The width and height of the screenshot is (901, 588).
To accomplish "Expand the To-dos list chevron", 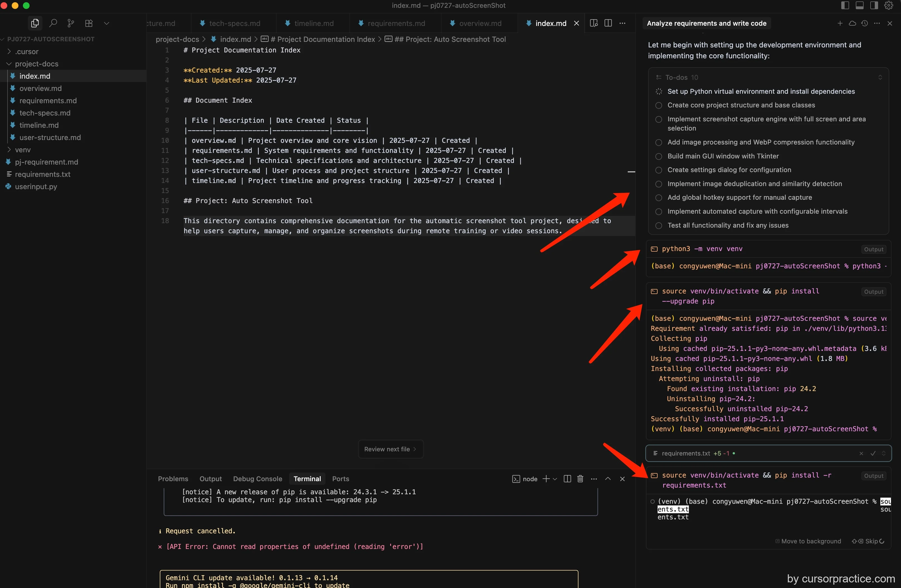I will pyautogui.click(x=880, y=77).
